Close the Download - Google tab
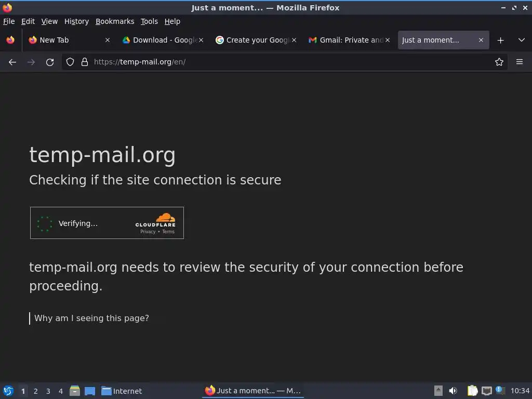This screenshot has height=399, width=532. pyautogui.click(x=201, y=40)
